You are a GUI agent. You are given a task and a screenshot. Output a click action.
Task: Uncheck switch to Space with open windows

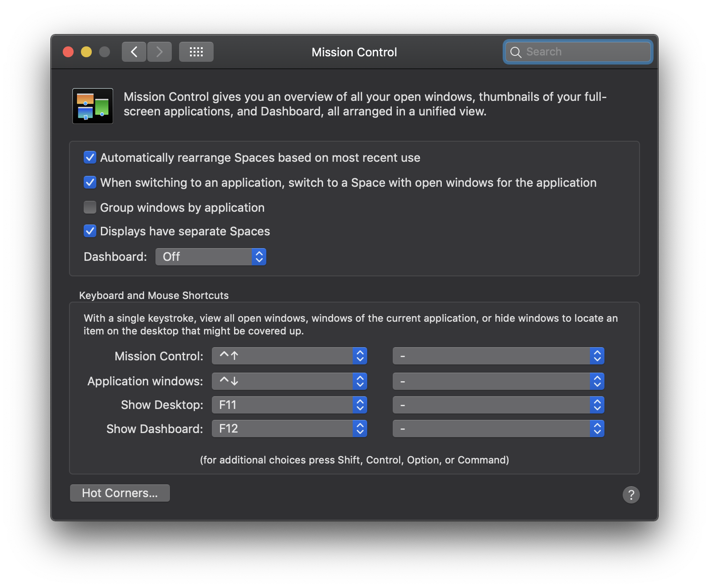click(90, 183)
